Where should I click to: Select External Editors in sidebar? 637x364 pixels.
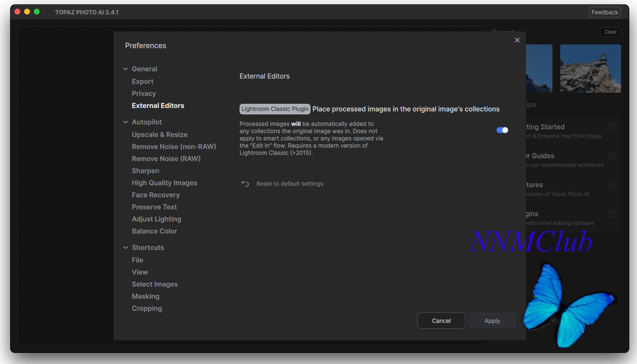pyautogui.click(x=158, y=106)
